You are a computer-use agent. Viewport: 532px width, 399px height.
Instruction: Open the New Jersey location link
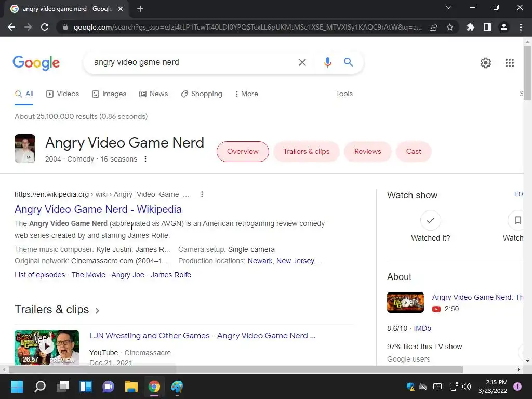[295, 261]
